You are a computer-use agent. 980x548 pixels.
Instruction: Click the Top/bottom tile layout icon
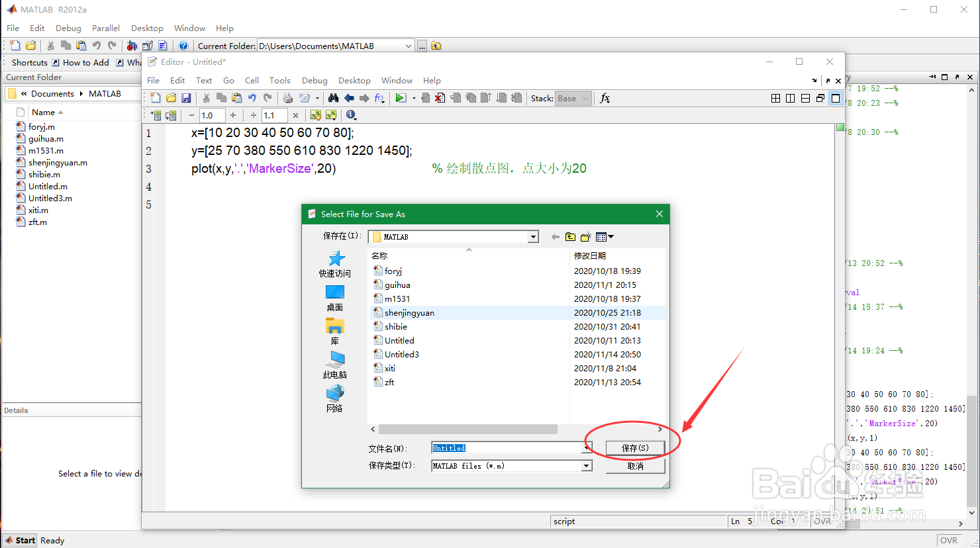[805, 98]
